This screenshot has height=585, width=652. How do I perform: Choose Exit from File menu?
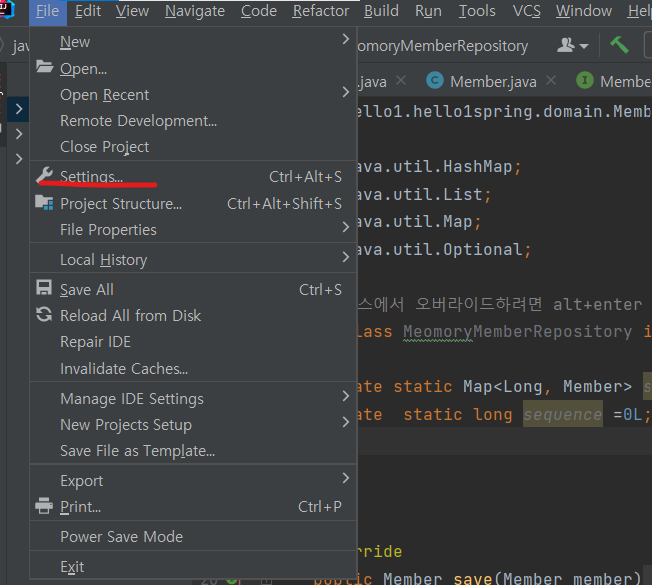click(193, 567)
